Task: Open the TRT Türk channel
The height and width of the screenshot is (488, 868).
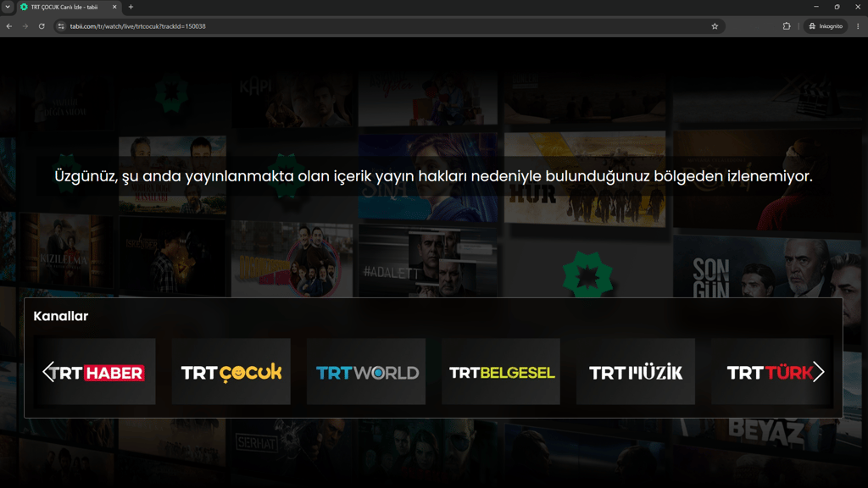Action: click(x=771, y=372)
